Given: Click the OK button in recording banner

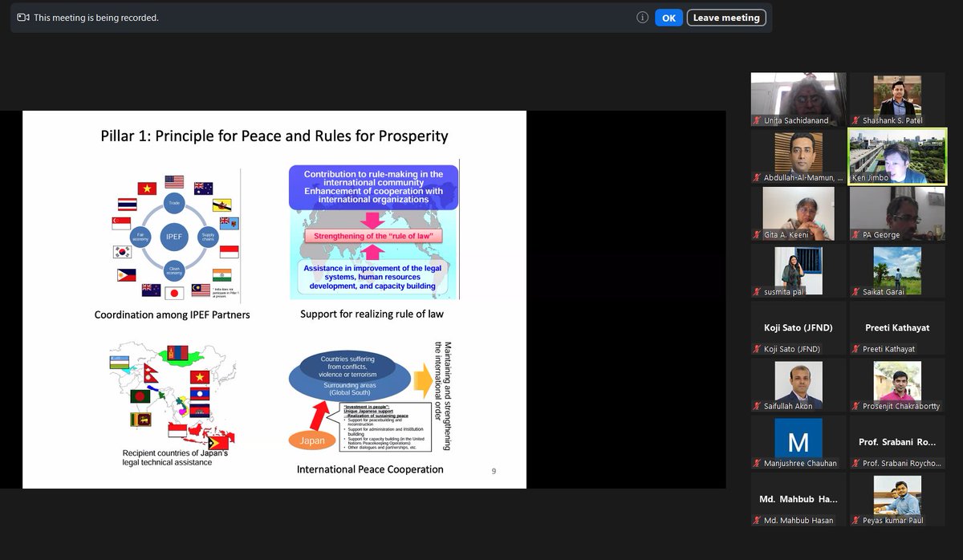Looking at the screenshot, I should point(668,18).
